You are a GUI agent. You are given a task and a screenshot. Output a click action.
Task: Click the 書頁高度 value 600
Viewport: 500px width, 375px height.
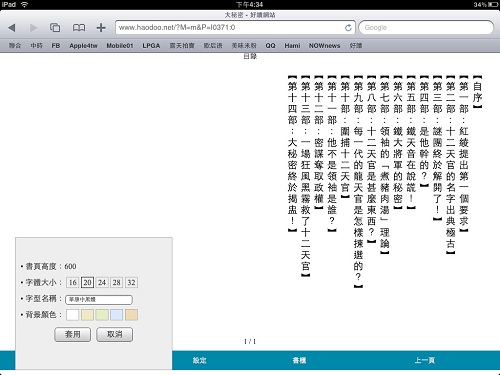pos(70,266)
